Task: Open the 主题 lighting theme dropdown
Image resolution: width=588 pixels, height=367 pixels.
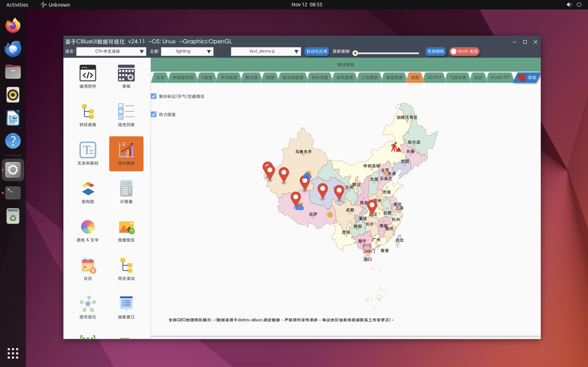Action: pos(187,51)
